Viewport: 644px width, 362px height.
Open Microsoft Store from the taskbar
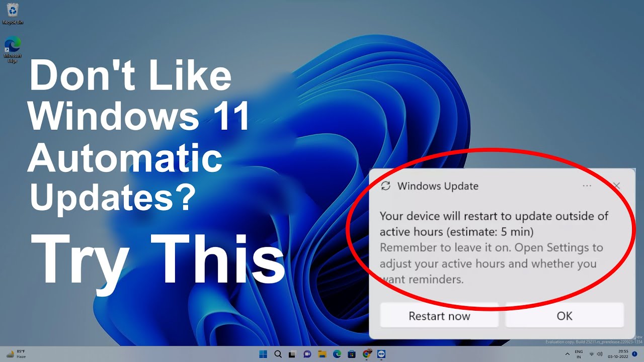click(352, 354)
